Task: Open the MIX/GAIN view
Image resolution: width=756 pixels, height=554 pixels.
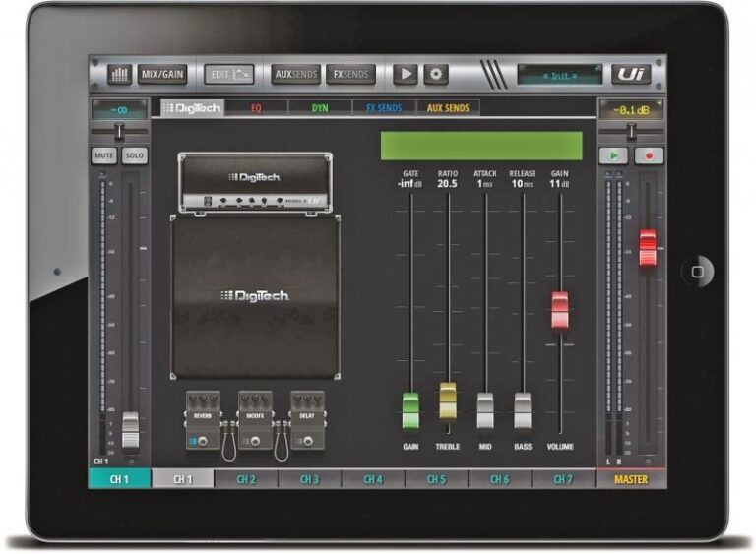Action: [x=162, y=74]
